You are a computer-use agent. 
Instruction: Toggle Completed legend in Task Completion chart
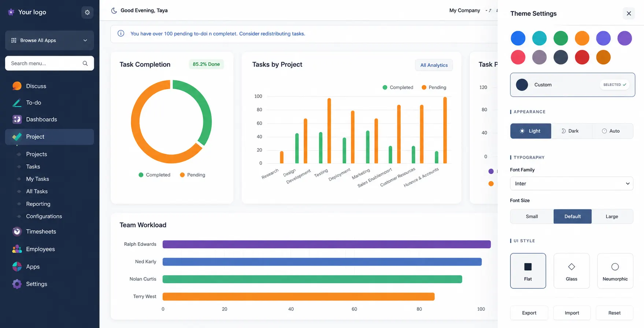click(155, 175)
